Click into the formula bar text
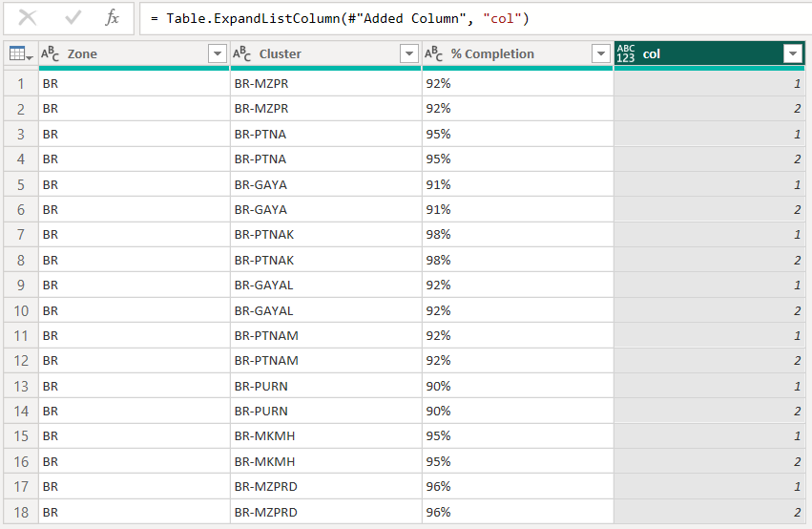 339,19
